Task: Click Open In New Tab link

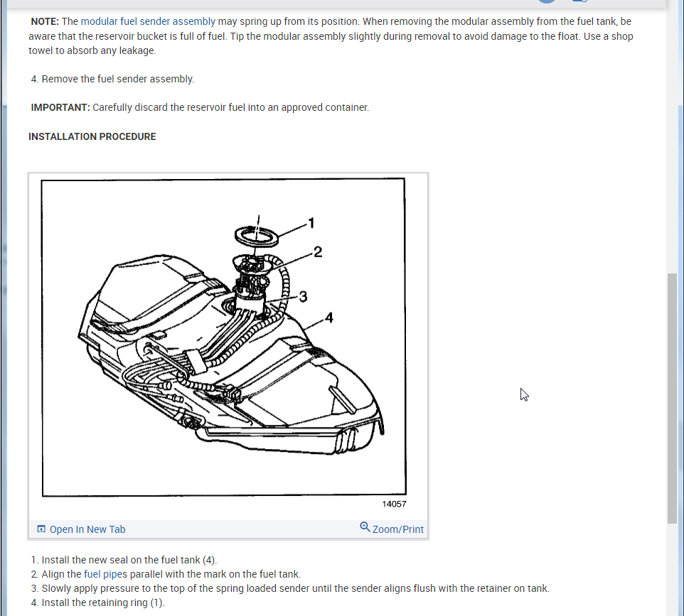Action: click(x=87, y=529)
